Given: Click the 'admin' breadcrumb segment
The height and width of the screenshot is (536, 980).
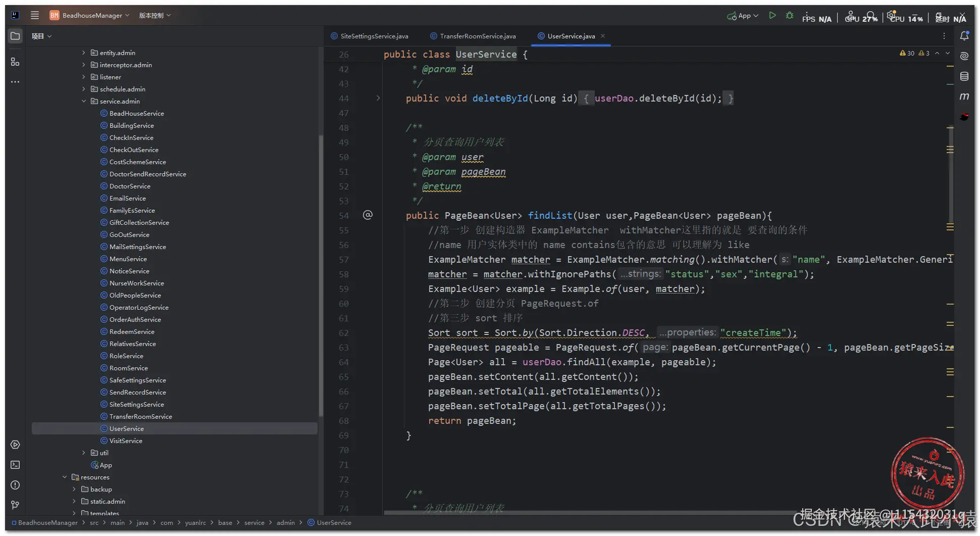Looking at the screenshot, I should [285, 522].
